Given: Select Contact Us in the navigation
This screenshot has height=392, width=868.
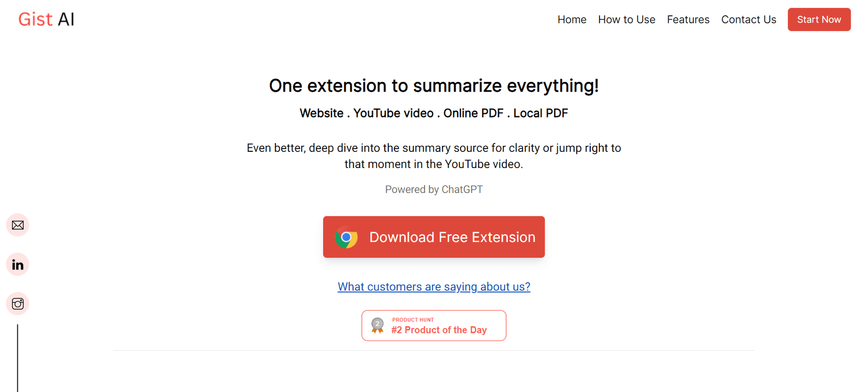Looking at the screenshot, I should pyautogui.click(x=749, y=20).
